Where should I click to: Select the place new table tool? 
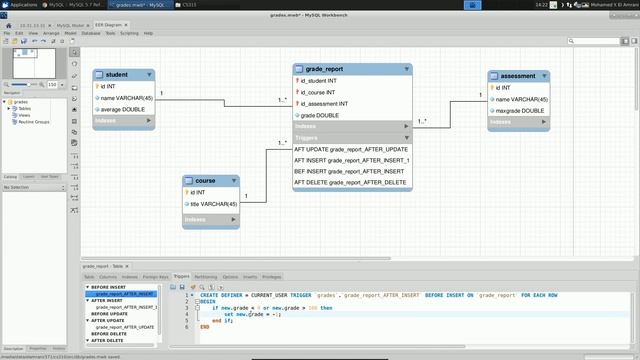point(74,121)
